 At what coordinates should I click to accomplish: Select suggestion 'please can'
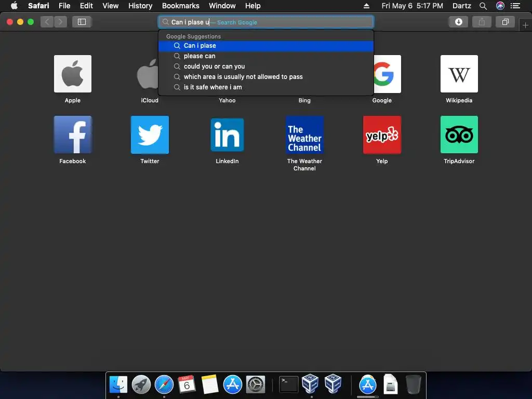[266, 56]
